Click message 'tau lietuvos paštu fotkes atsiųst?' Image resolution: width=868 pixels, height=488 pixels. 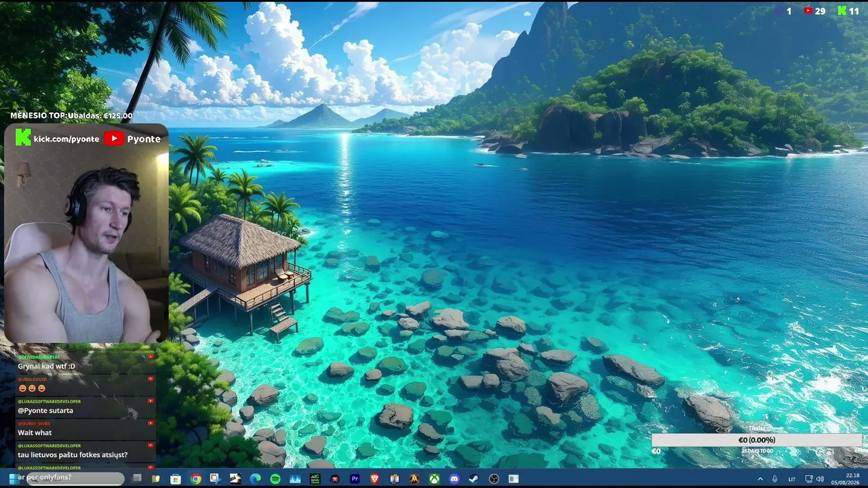click(72, 455)
